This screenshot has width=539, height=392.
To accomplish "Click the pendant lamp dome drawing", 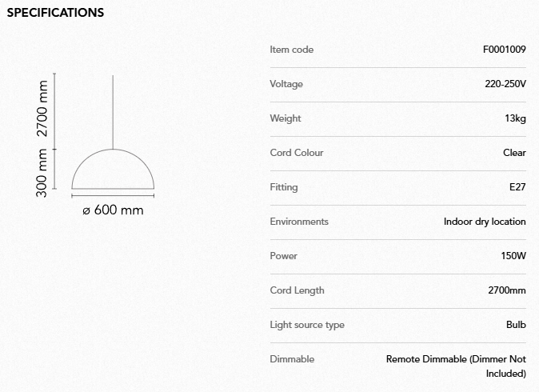I will [113, 172].
